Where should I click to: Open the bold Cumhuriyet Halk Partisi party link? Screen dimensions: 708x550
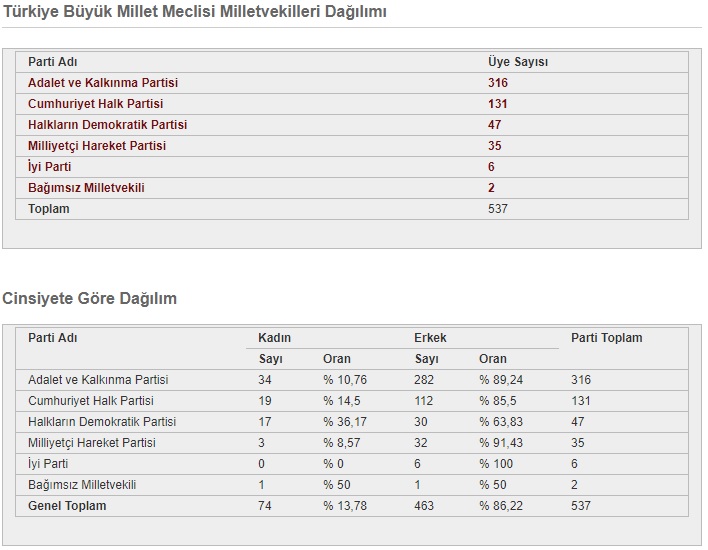(95, 104)
